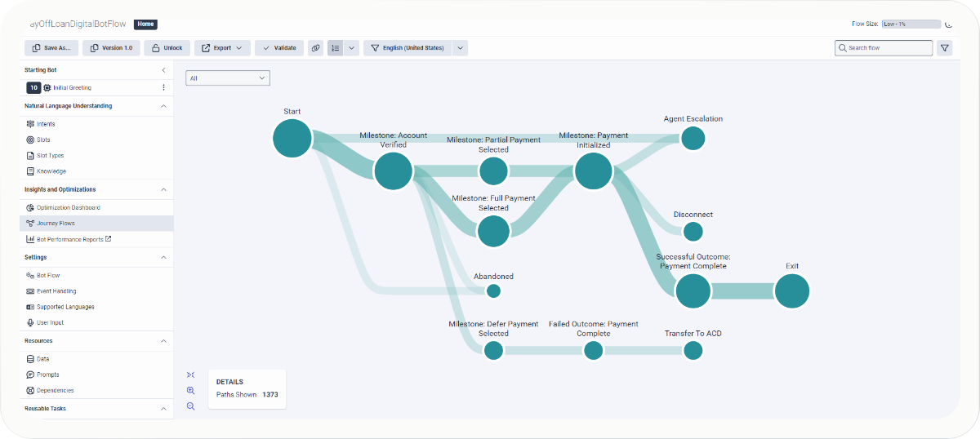The width and height of the screenshot is (980, 439).
Task: Click the Start node circle
Action: pyautogui.click(x=292, y=138)
